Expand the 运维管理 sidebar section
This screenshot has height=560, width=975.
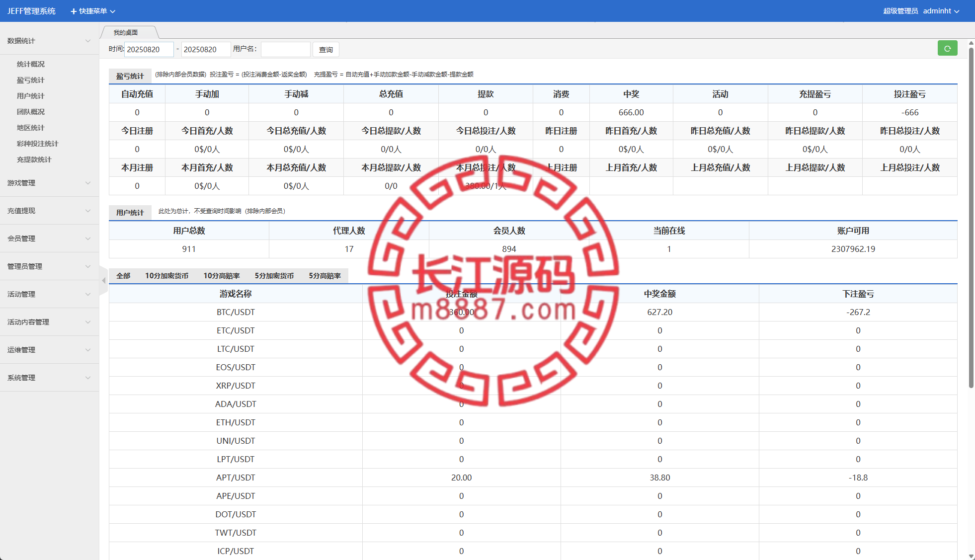[x=49, y=350]
